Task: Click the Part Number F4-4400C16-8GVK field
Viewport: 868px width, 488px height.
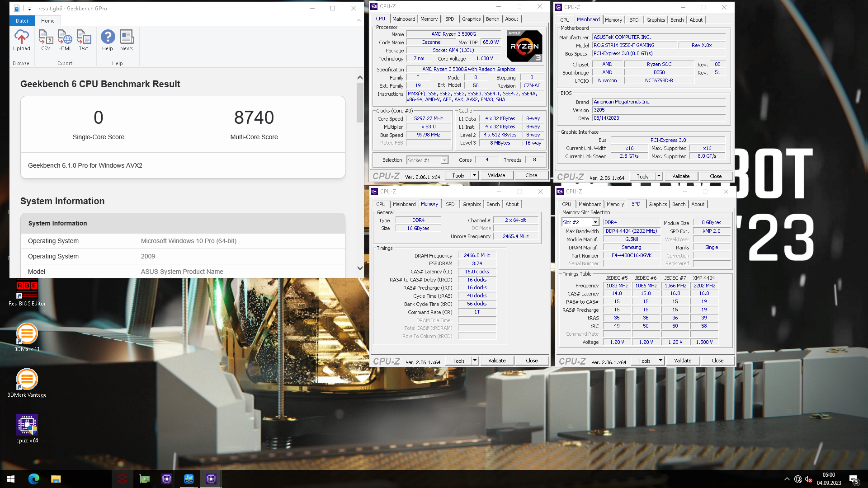Action: click(631, 255)
